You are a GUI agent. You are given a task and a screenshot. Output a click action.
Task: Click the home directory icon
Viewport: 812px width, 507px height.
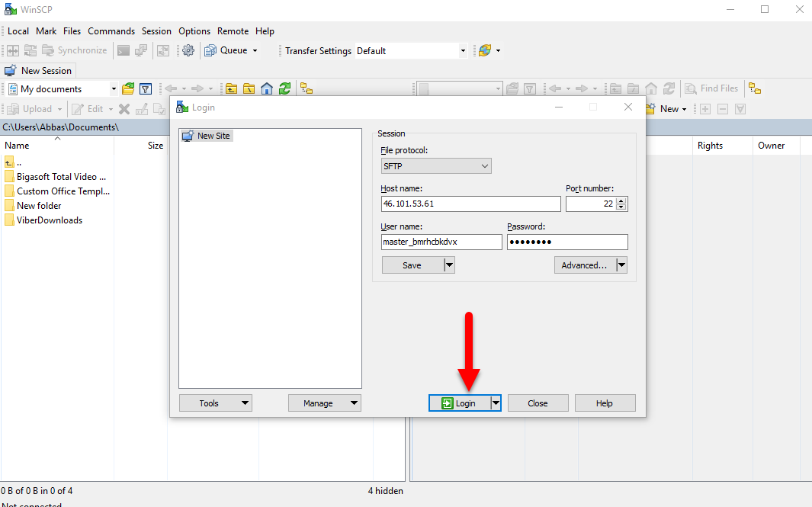click(267, 88)
